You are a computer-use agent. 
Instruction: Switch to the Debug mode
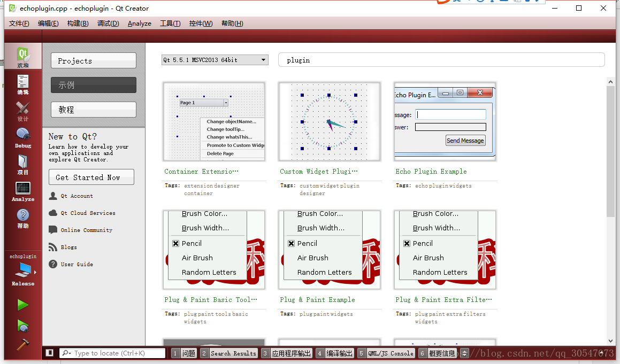click(23, 138)
